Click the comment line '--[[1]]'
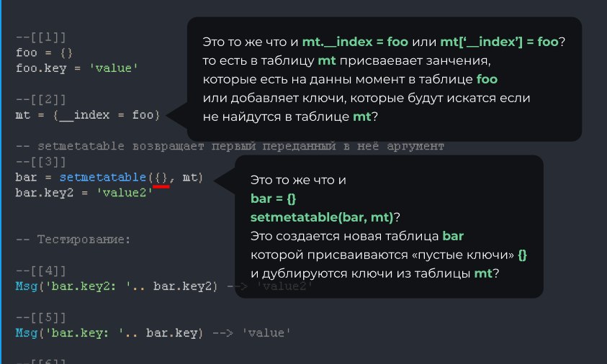 tap(41, 37)
